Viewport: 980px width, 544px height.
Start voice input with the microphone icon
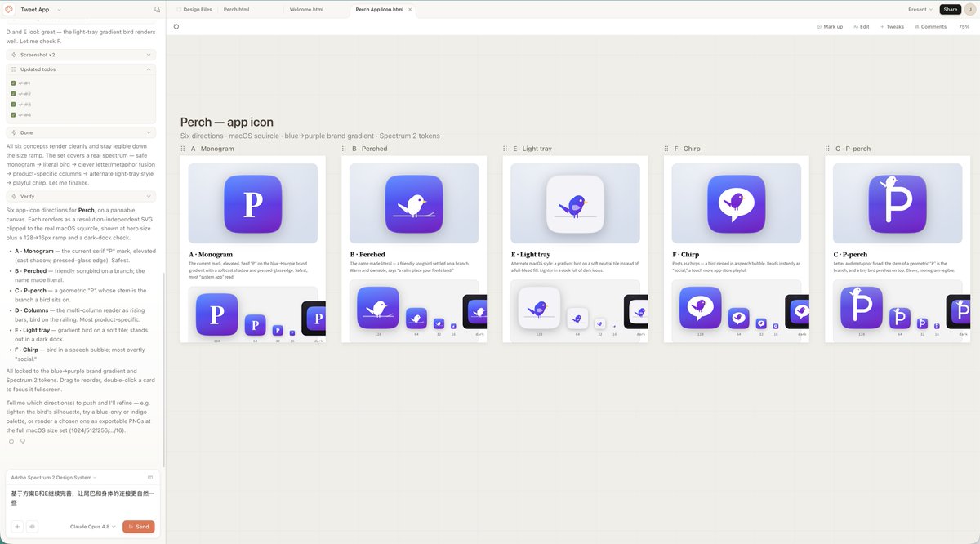point(32,527)
